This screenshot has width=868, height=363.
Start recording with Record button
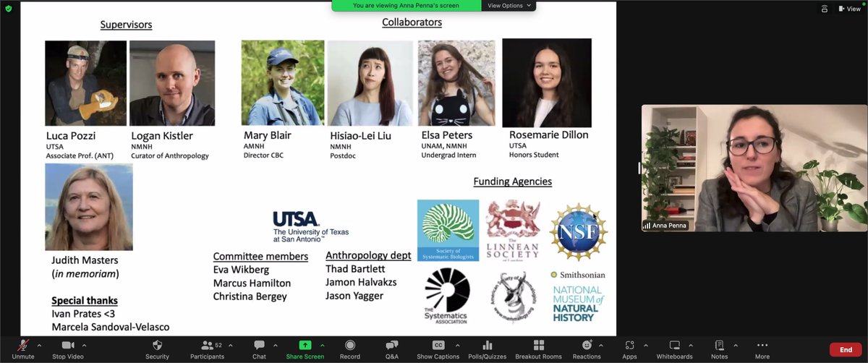pyautogui.click(x=350, y=349)
